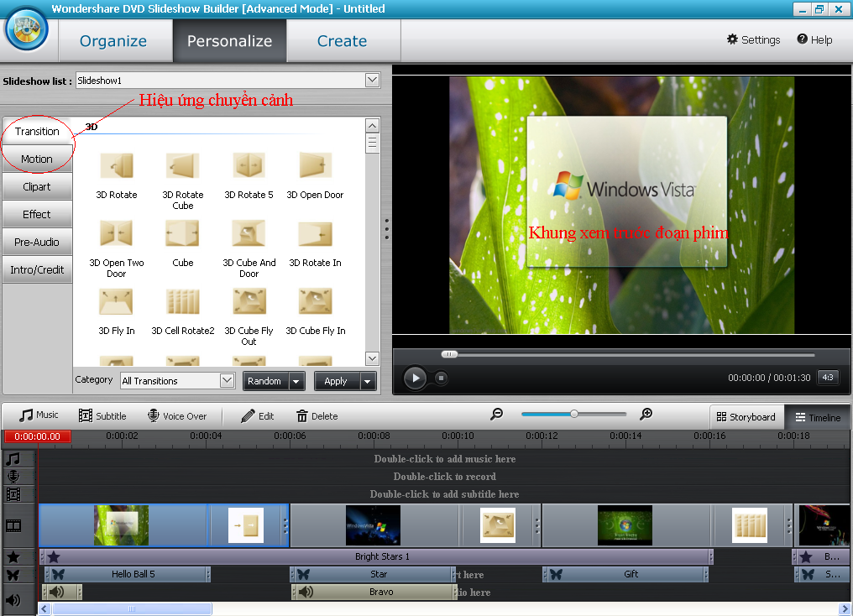This screenshot has width=853, height=616.
Task: Click the microphone record track icon
Action: [x=13, y=477]
